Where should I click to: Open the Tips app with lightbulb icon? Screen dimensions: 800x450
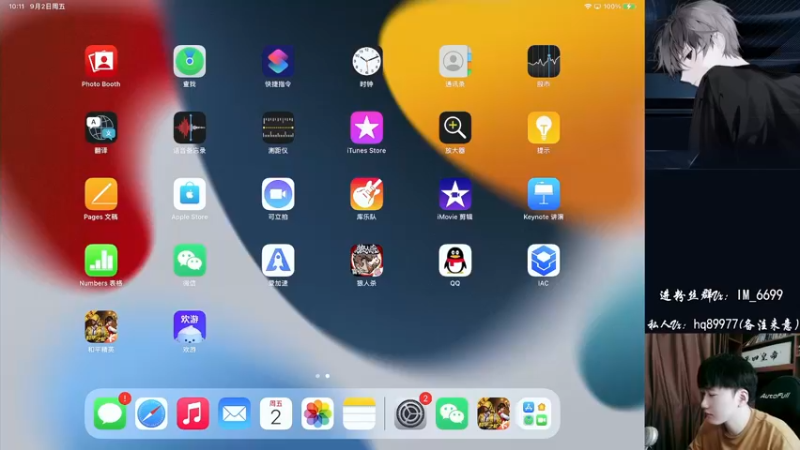pyautogui.click(x=543, y=128)
